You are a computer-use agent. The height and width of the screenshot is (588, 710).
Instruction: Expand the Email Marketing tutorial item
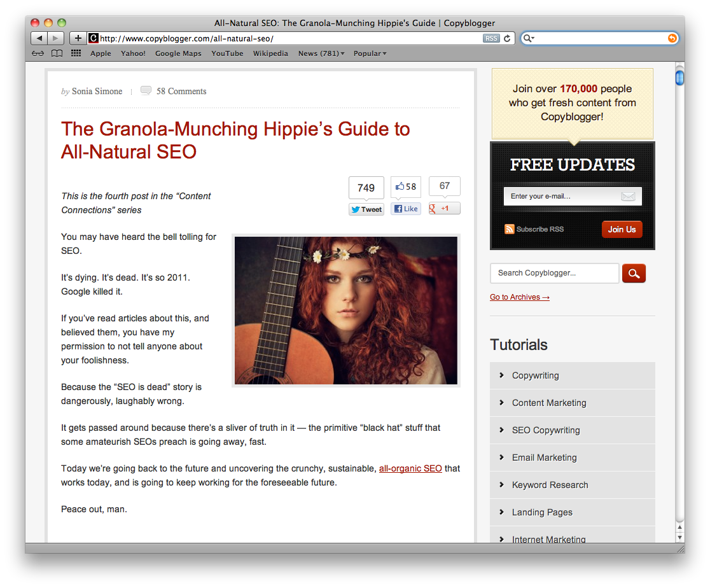573,458
